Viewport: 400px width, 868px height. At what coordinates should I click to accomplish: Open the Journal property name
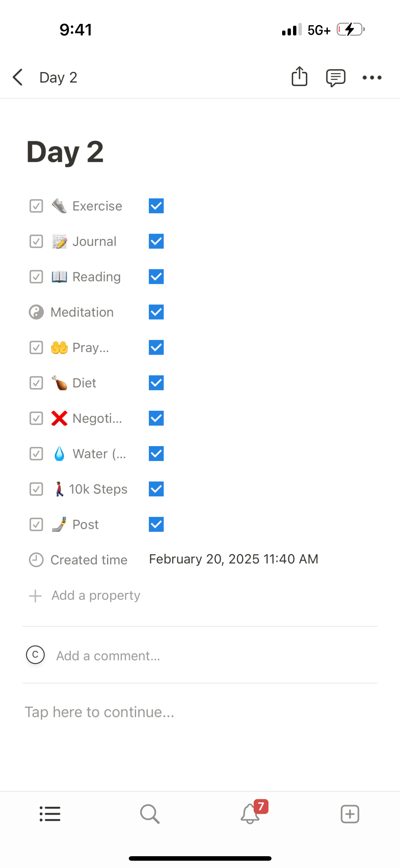pyautogui.click(x=94, y=241)
